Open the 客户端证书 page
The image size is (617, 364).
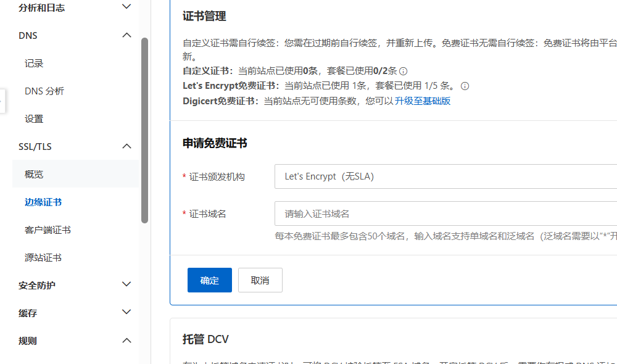coord(48,230)
